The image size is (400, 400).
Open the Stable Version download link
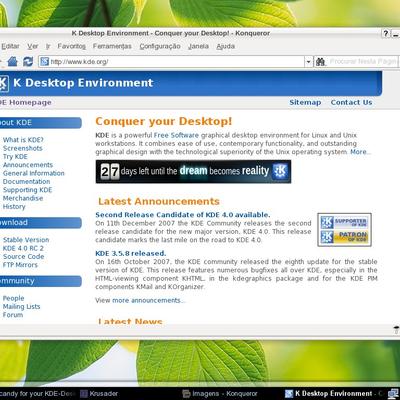(26, 240)
